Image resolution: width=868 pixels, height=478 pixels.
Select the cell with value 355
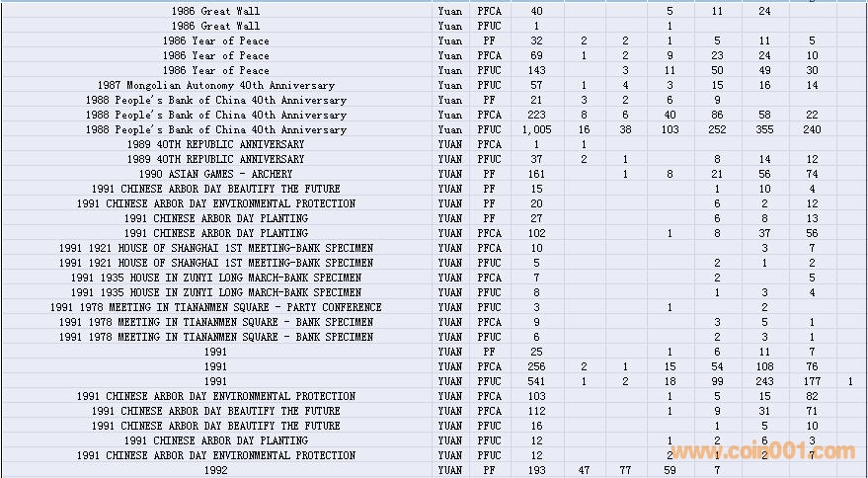[764, 129]
